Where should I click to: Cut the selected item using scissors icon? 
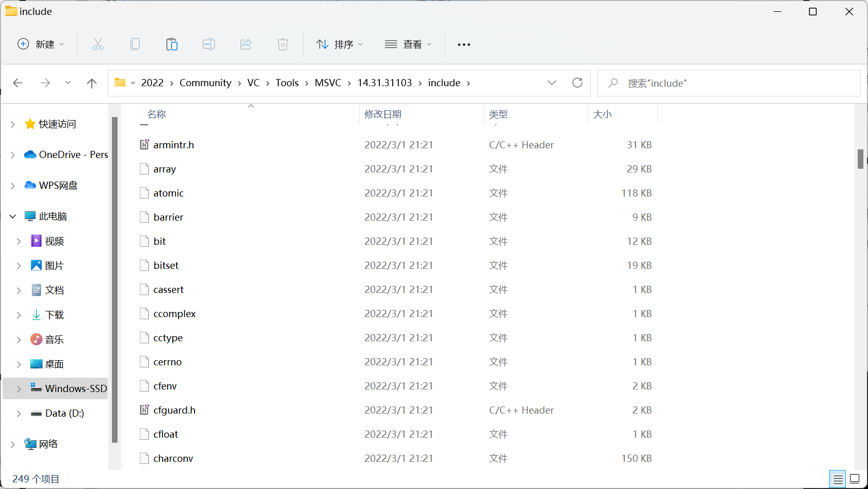[x=98, y=44]
